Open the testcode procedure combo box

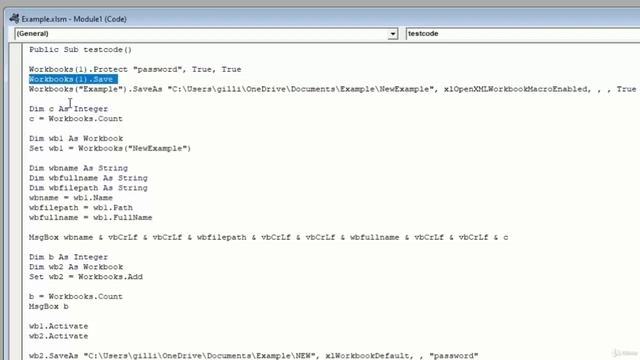click(x=523, y=34)
